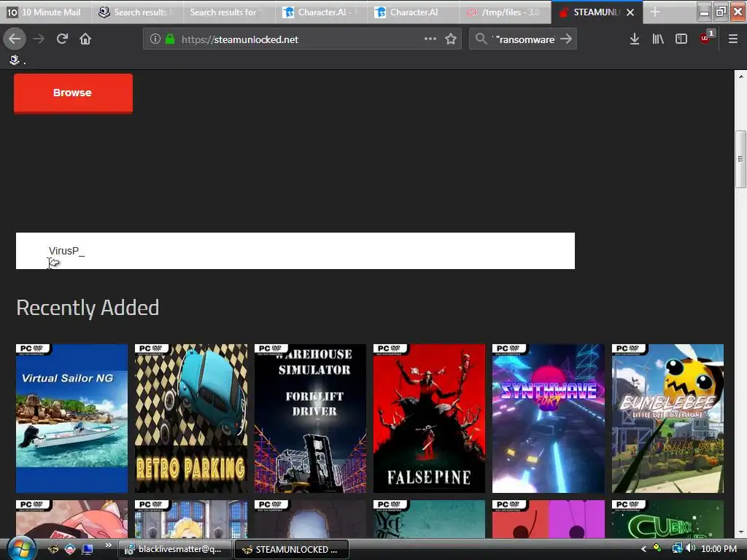Click the white VirusP_ search field
Viewport: 747px width, 560px height.
tap(295, 251)
